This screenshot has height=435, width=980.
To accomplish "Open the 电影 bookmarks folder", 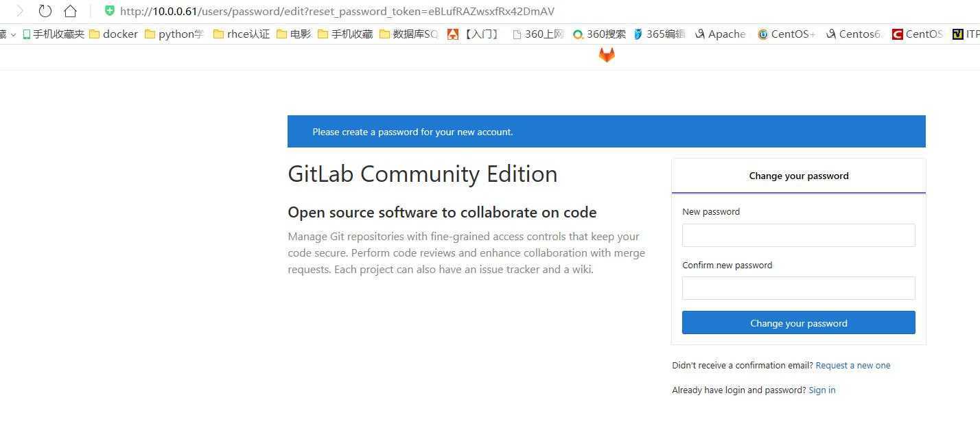I will (x=294, y=34).
